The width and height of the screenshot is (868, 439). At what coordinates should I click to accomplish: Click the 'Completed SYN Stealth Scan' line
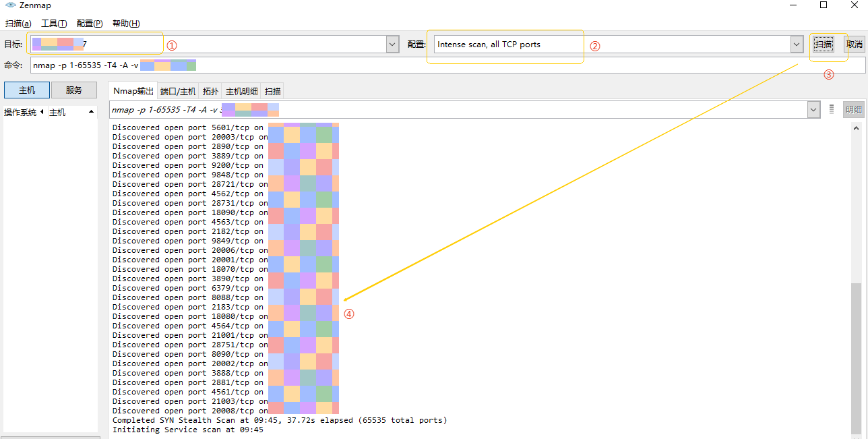[x=280, y=420]
